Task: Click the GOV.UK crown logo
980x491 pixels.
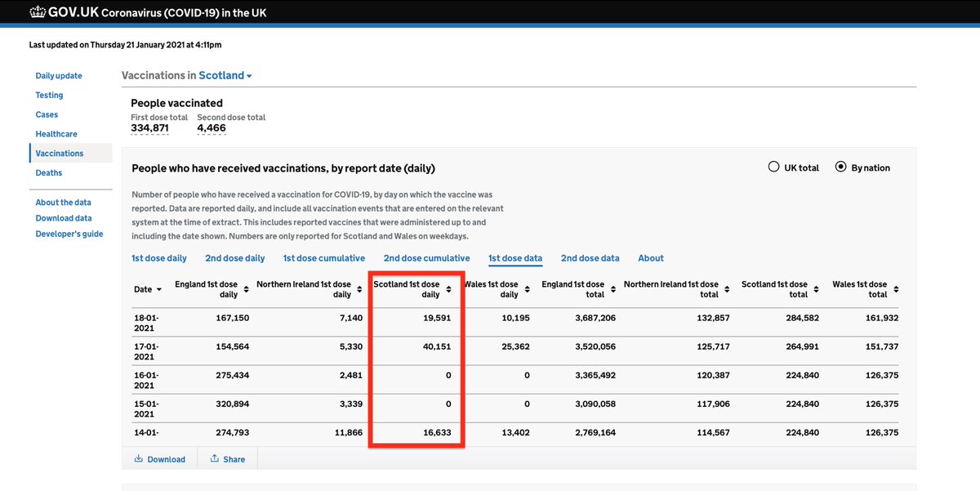Action: (x=38, y=11)
